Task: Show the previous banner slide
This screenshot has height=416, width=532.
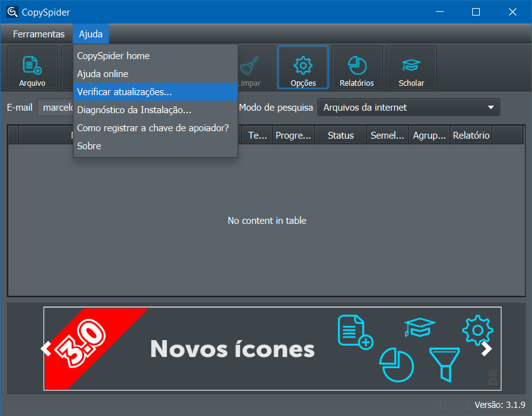Action: pyautogui.click(x=47, y=348)
